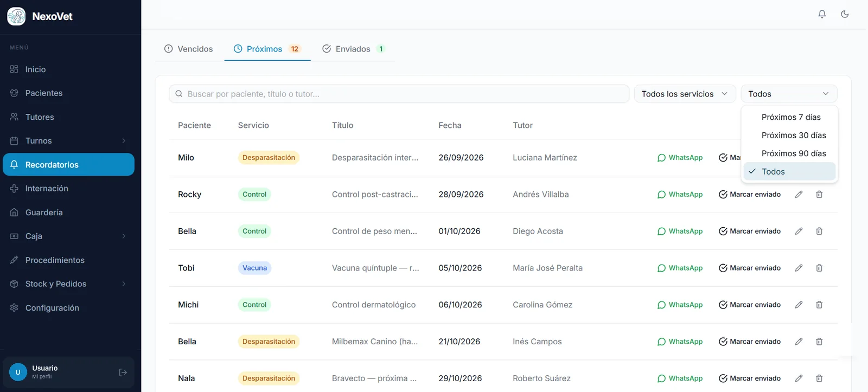The image size is (868, 392).
Task: Delete the Control de peso reminder
Action: tap(819, 231)
